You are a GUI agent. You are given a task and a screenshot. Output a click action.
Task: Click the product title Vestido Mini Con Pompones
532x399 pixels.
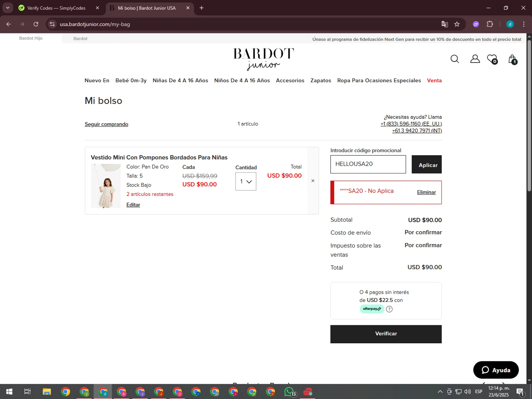click(x=159, y=157)
